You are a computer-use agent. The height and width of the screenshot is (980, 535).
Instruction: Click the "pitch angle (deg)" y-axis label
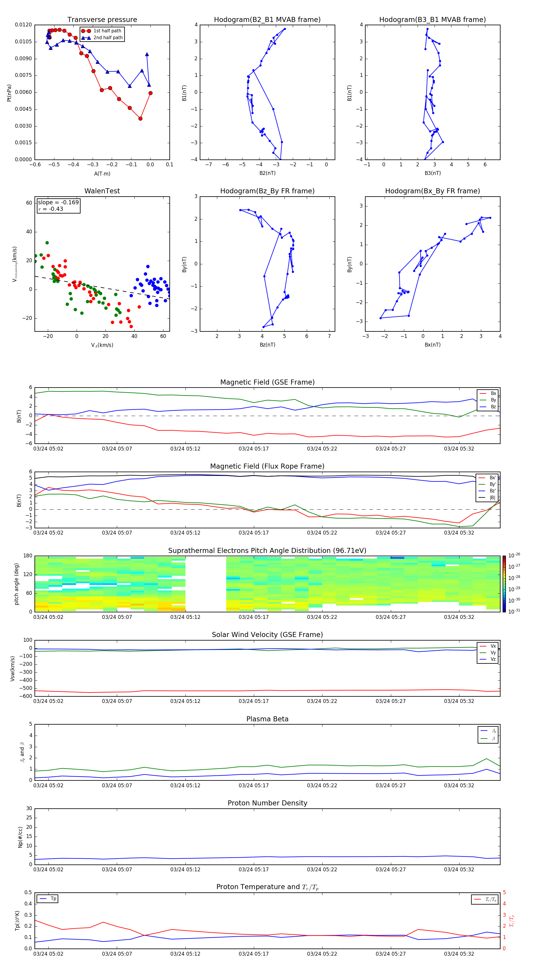[16, 584]
